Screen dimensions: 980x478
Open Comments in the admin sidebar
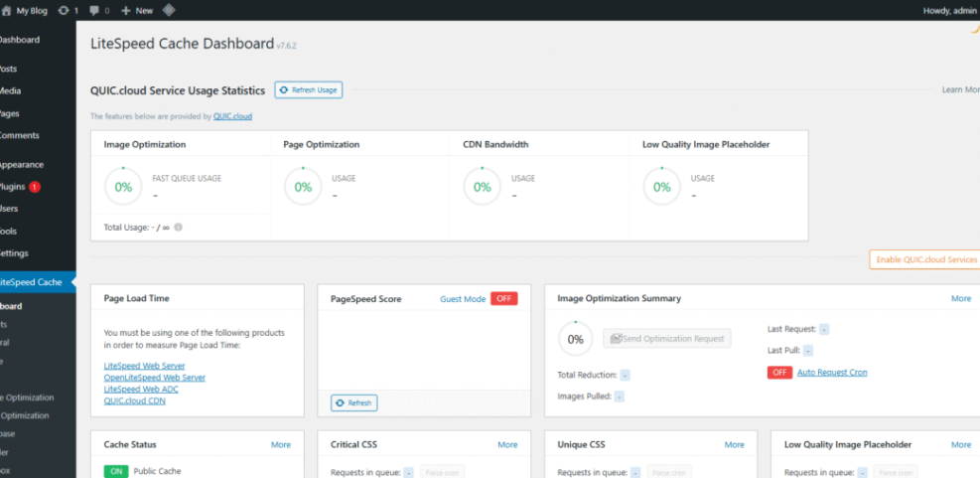(20, 135)
